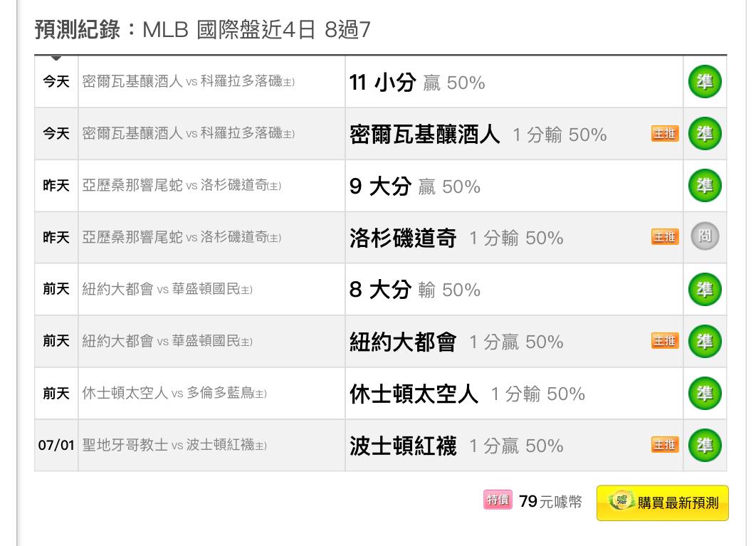The height and width of the screenshot is (546, 756).
Task: Click green 準 badge for 9 大分 row
Action: [705, 186]
